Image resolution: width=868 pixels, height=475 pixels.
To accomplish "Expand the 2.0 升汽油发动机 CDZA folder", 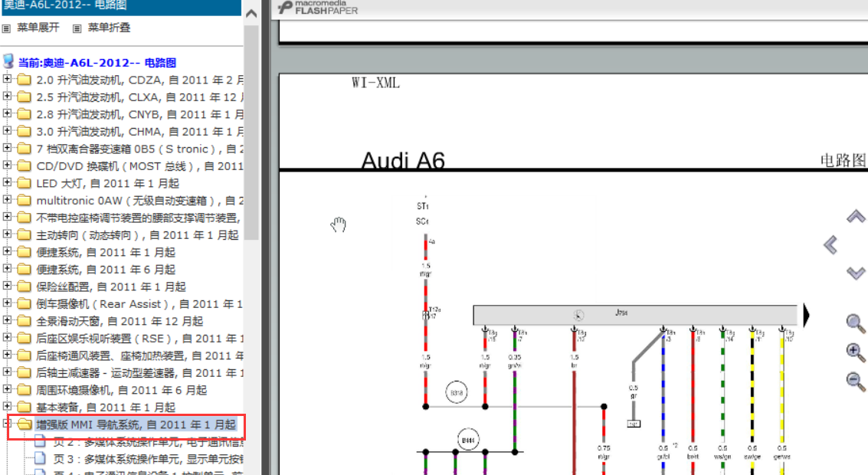I will click(7, 79).
